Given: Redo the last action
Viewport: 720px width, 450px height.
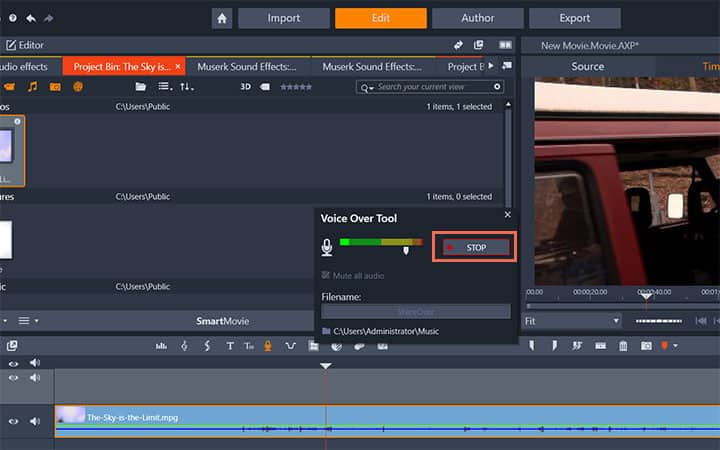Looking at the screenshot, I should [x=48, y=18].
